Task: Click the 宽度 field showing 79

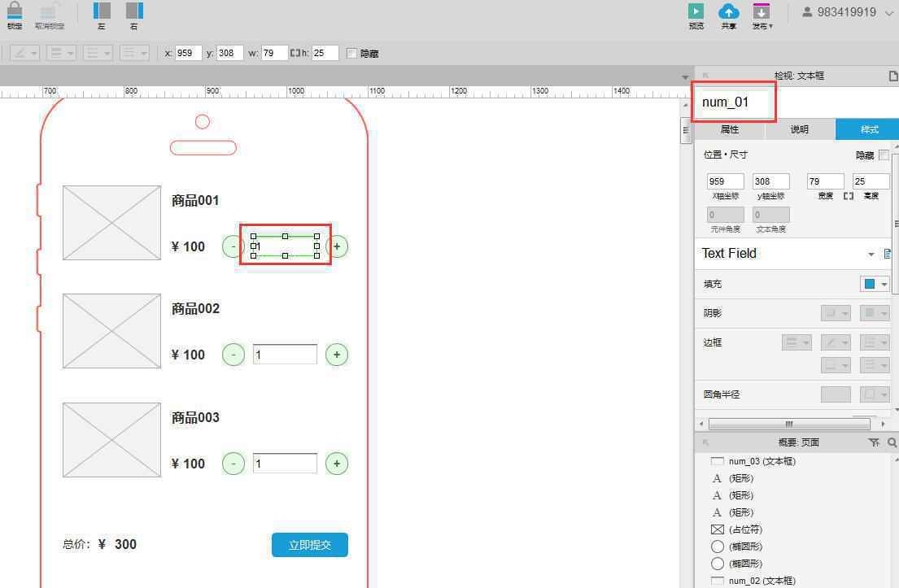Action: coord(826,181)
